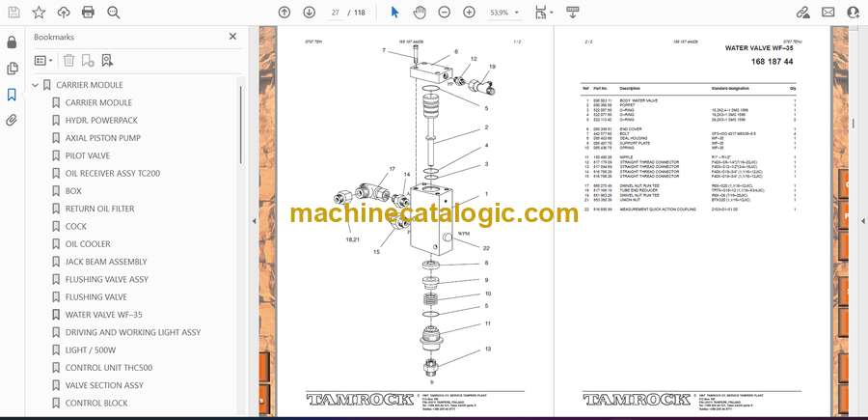868x420 pixels.
Task: Activate the Hand pan tool
Action: (420, 13)
